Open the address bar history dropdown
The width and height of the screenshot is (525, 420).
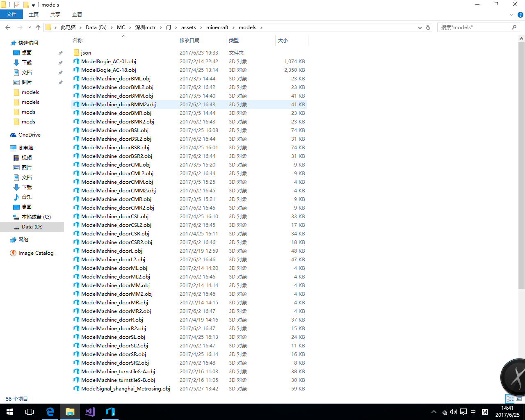point(420,27)
